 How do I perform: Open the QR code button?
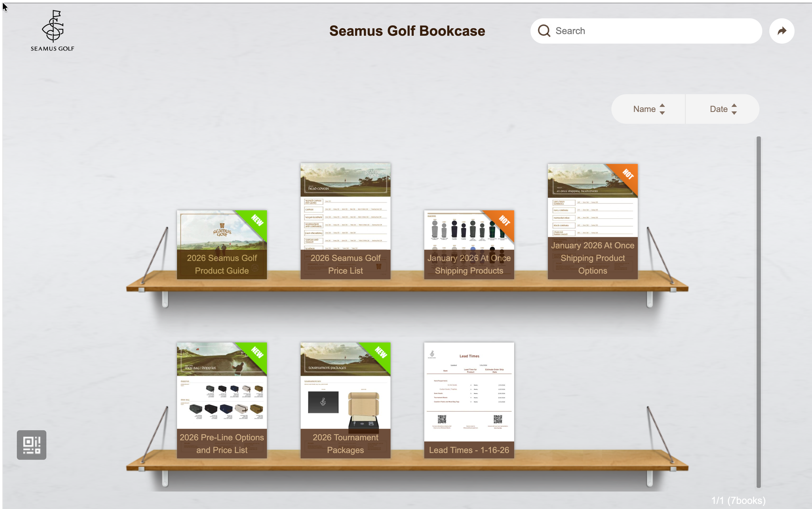point(32,445)
